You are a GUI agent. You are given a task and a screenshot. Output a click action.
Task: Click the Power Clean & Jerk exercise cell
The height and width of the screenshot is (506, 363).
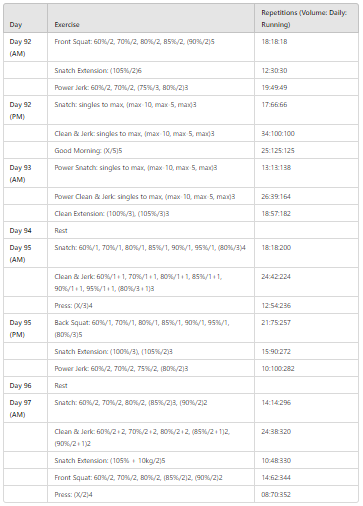(151, 196)
